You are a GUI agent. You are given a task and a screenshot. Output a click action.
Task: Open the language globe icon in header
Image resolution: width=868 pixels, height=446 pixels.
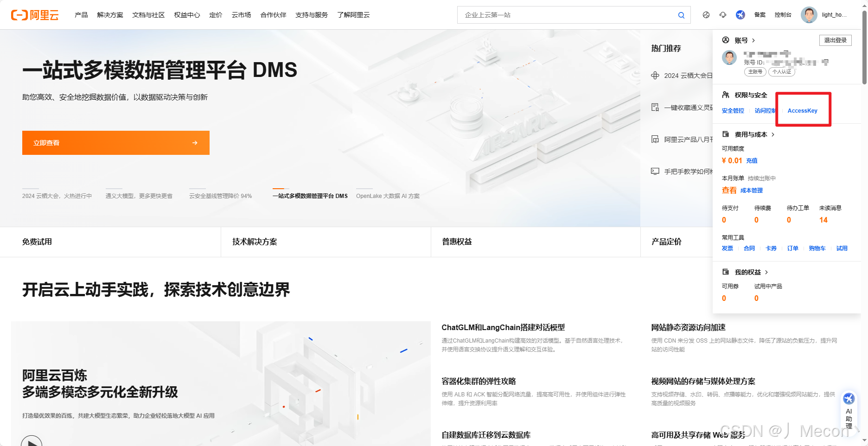[x=706, y=15]
